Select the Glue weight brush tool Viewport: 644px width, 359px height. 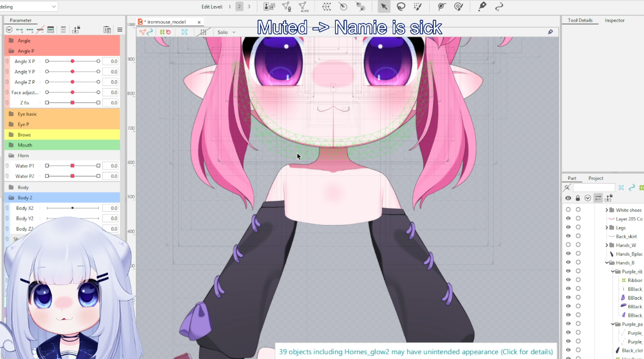[459, 7]
